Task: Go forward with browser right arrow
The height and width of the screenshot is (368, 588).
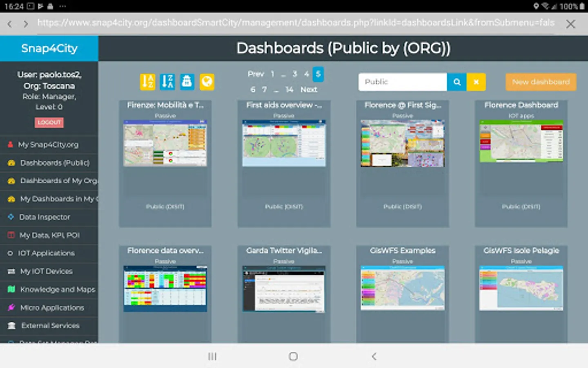Action: coord(26,24)
